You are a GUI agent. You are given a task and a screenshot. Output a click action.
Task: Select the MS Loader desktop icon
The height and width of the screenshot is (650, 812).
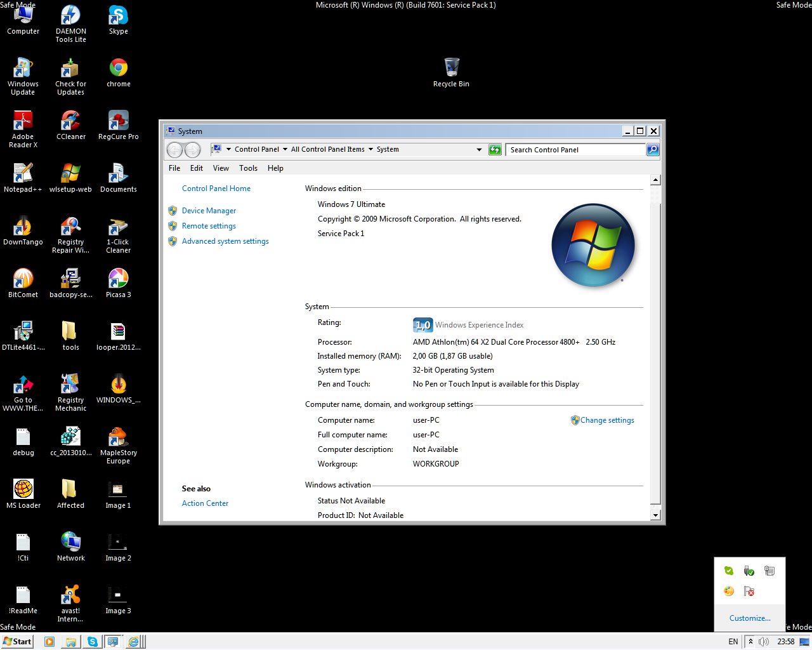tap(23, 494)
